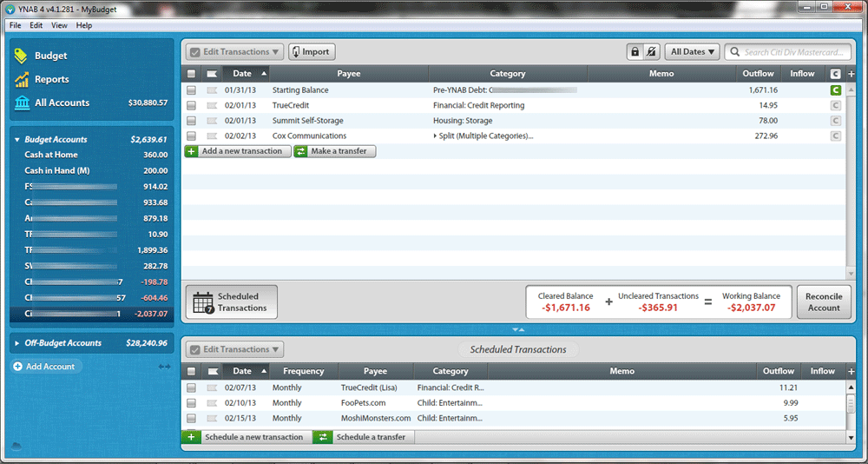The height and width of the screenshot is (464, 868).
Task: Click Schedule a transfer button
Action: (364, 437)
